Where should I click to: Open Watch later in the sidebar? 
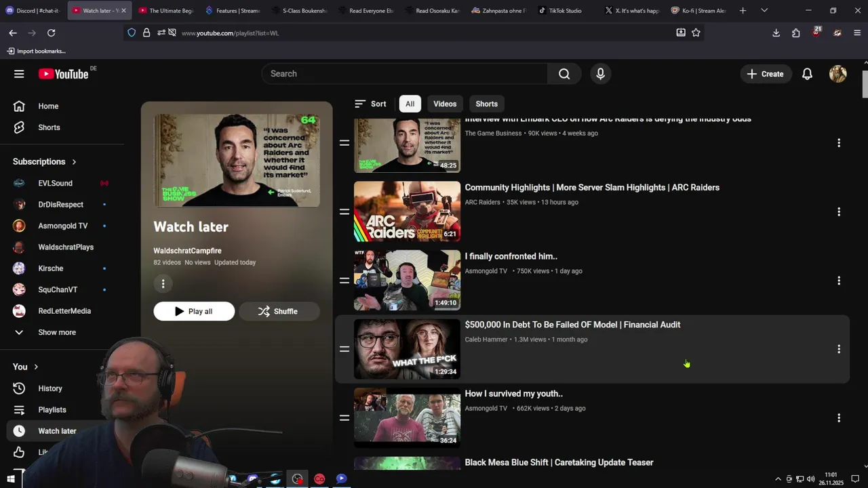coord(57,431)
